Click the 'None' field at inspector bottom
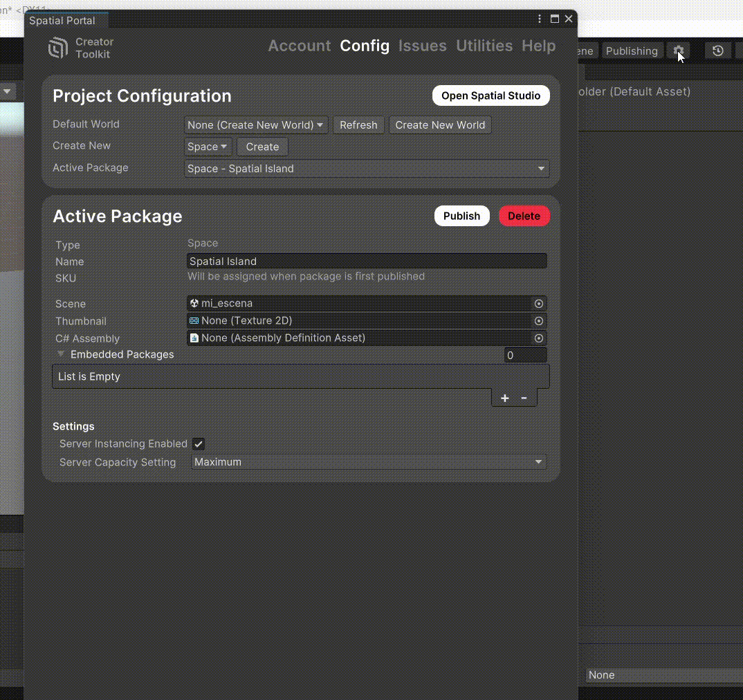The width and height of the screenshot is (743, 700). (664, 675)
